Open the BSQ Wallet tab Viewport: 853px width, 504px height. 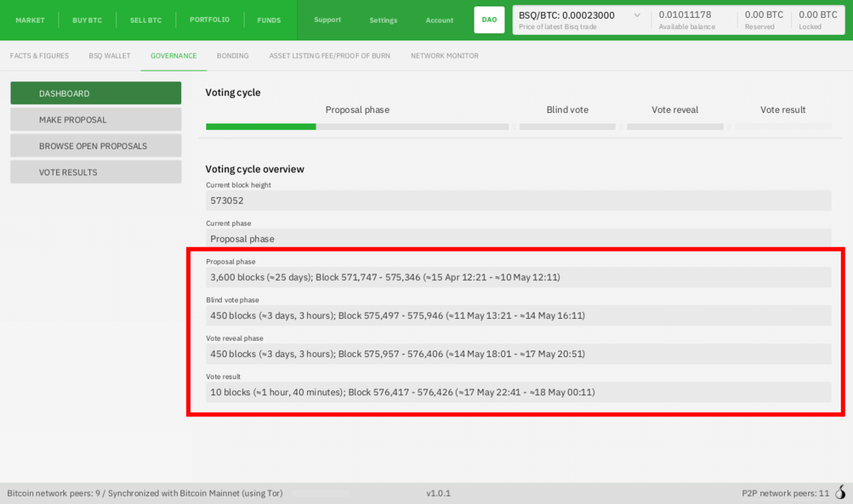110,56
